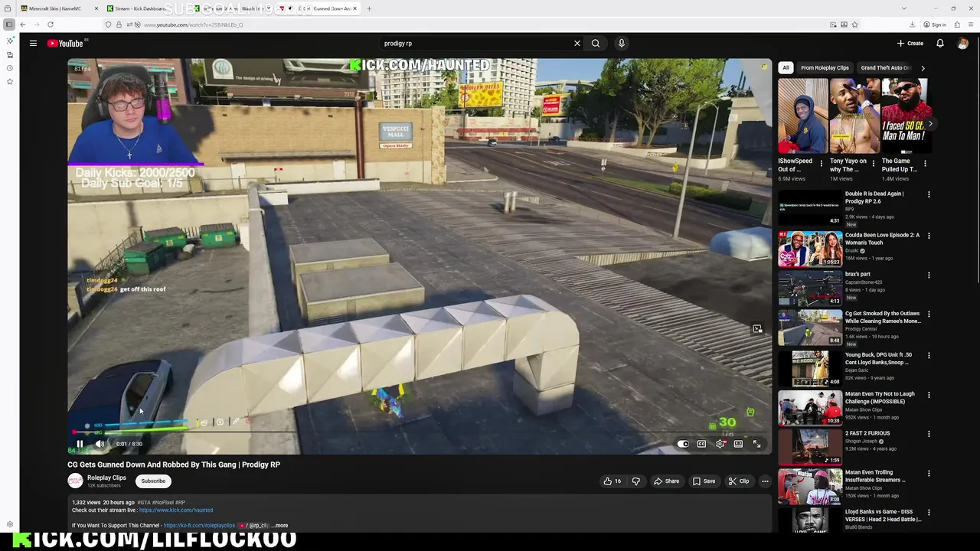Screen dimensions: 980x551
Task: Toggle browser sidebar panel
Action: [9, 24]
